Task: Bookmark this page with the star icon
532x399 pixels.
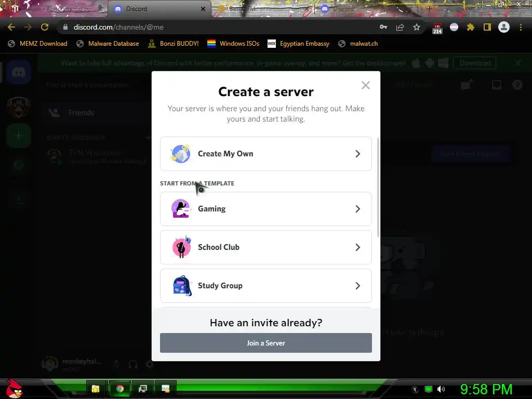Action: (x=417, y=27)
